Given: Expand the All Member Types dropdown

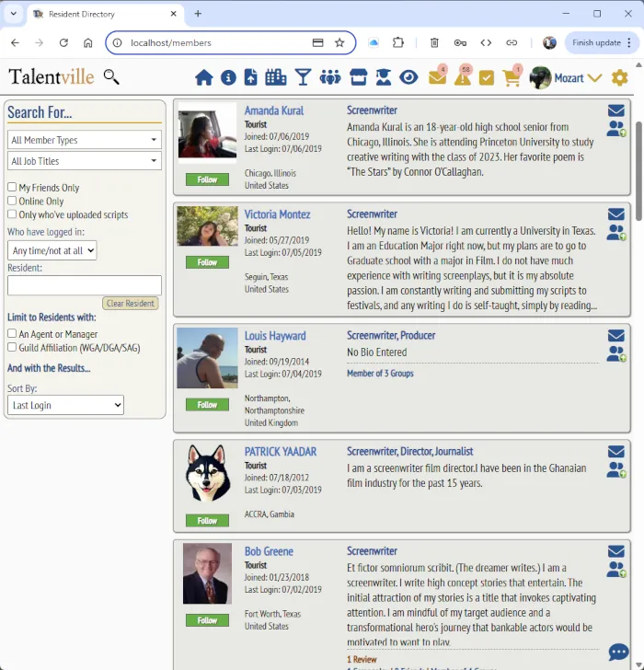Looking at the screenshot, I should click(85, 140).
